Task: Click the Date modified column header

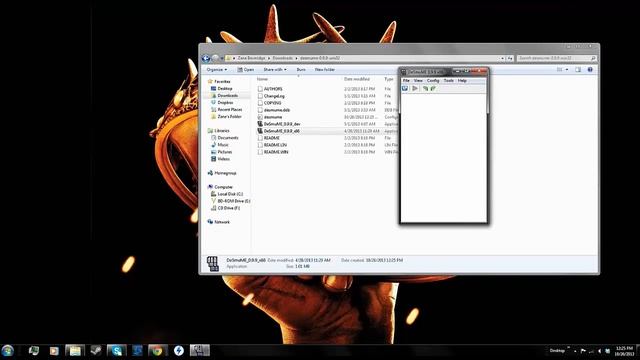Action: point(357,79)
